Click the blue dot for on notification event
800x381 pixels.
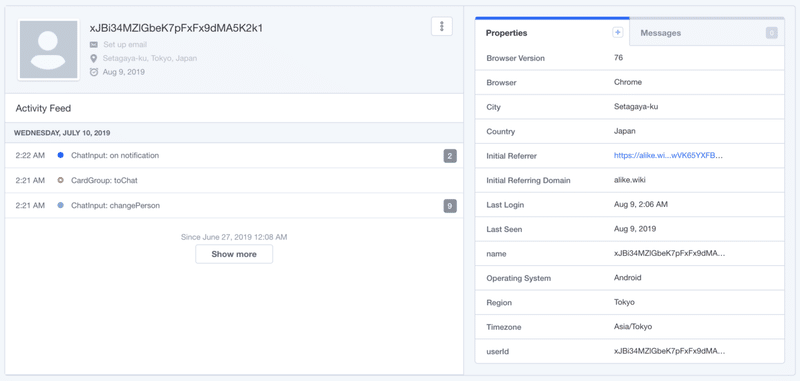pos(61,155)
